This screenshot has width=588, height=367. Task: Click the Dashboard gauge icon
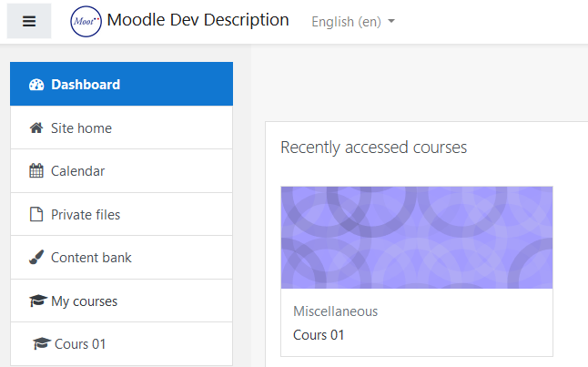pyautogui.click(x=36, y=85)
